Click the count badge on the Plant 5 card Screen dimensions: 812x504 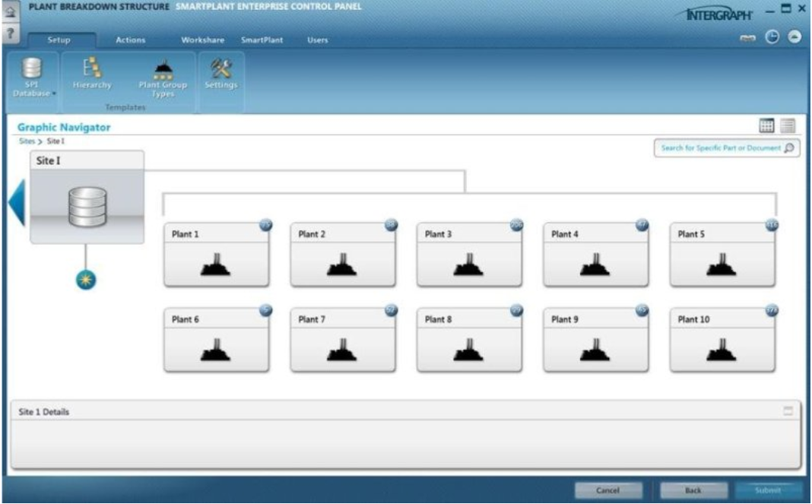point(772,225)
